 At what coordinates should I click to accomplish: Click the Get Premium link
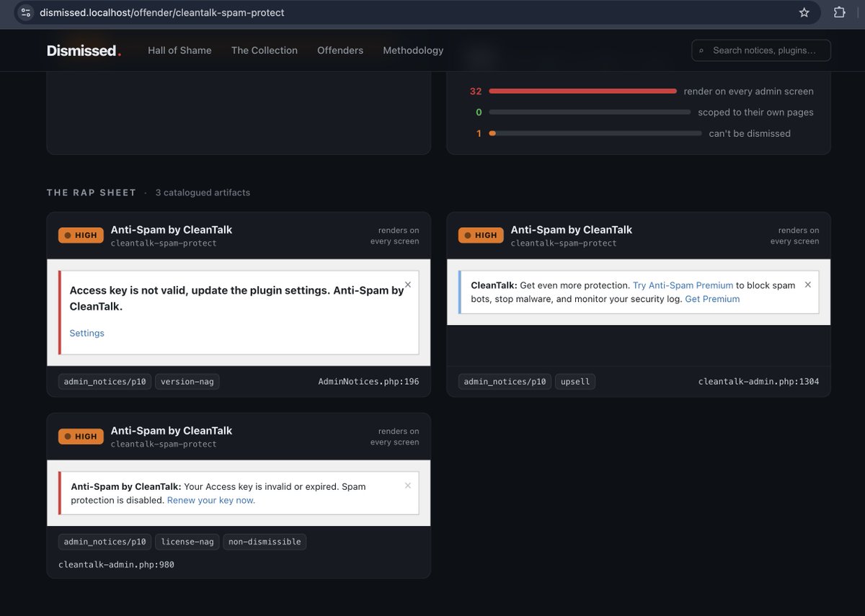pyautogui.click(x=712, y=299)
